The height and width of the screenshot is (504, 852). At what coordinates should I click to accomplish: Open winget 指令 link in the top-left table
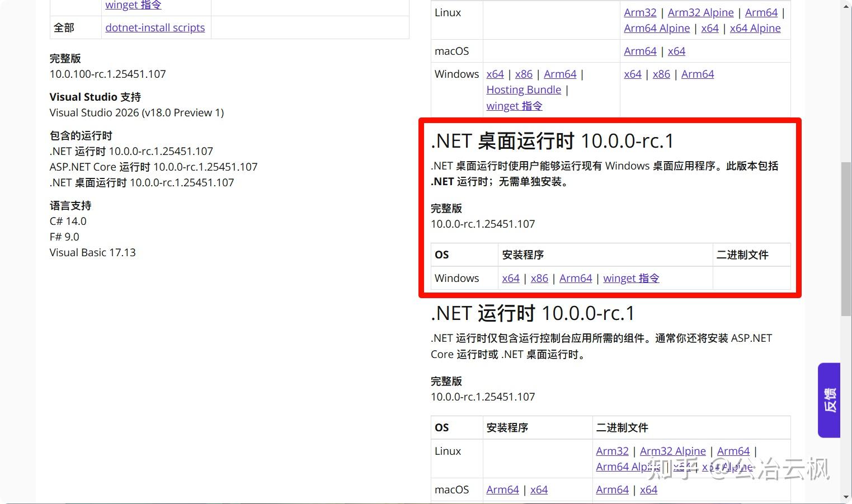[133, 5]
